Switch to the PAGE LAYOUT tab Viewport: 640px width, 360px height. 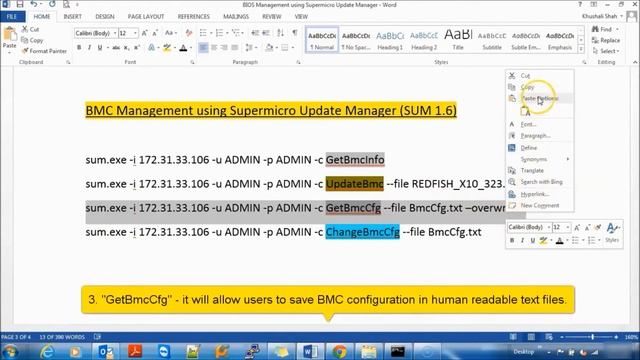coord(146,16)
